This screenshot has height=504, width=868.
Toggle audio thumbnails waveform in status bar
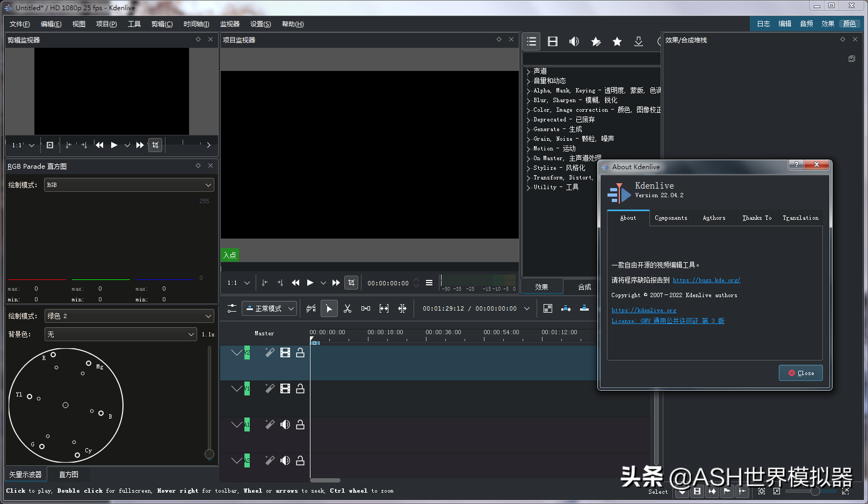coord(712,491)
